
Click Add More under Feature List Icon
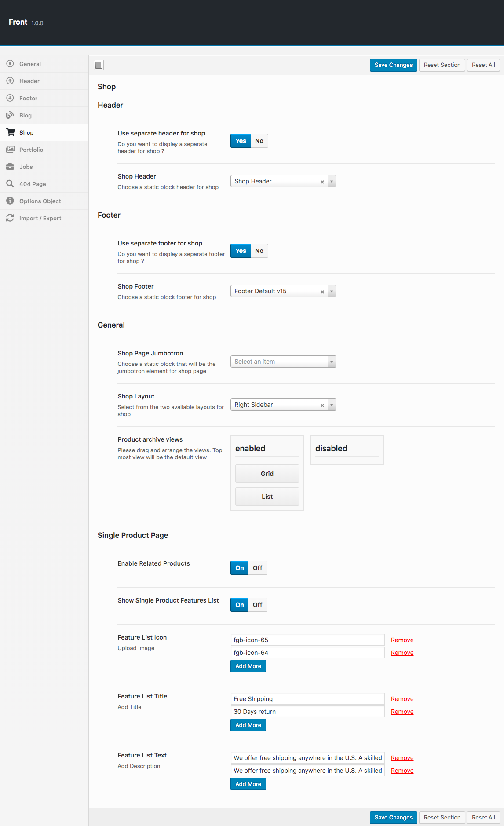[x=248, y=666]
